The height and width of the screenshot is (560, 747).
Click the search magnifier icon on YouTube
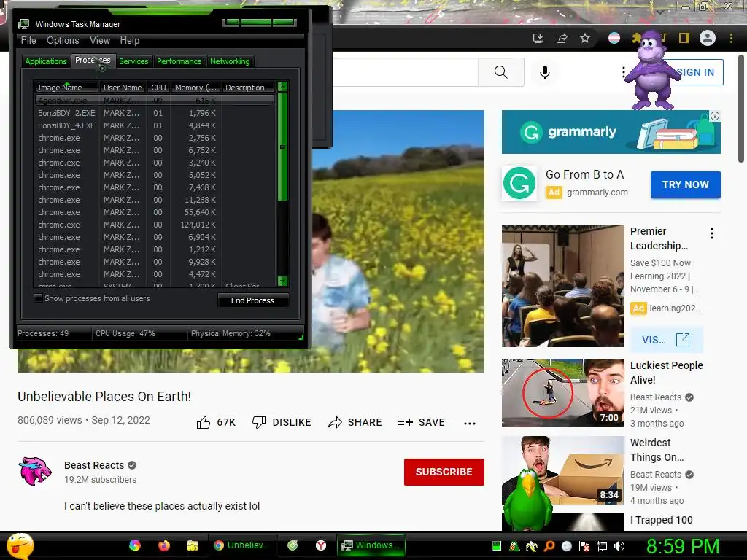coord(500,72)
